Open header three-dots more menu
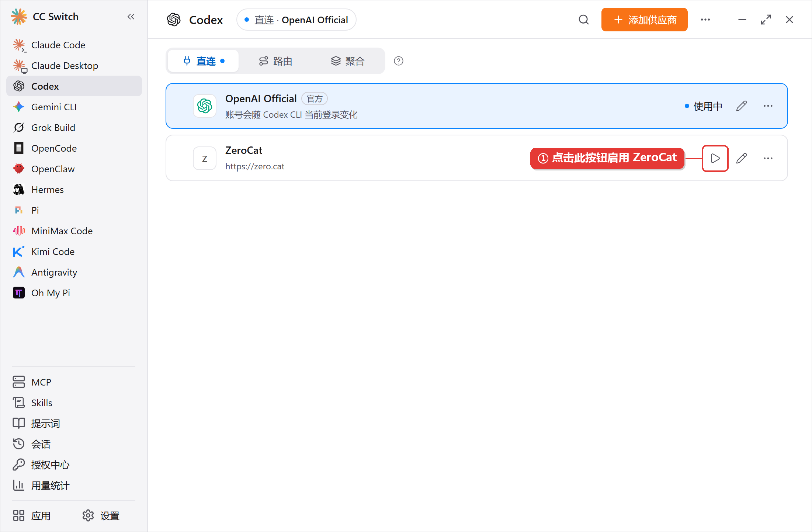This screenshot has height=532, width=812. 705,20
